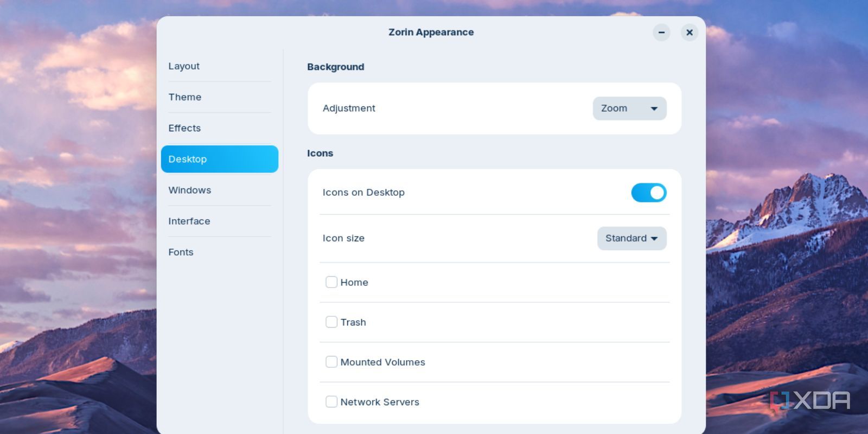The image size is (868, 434).
Task: Select the Desktop sidebar item
Action: click(219, 159)
